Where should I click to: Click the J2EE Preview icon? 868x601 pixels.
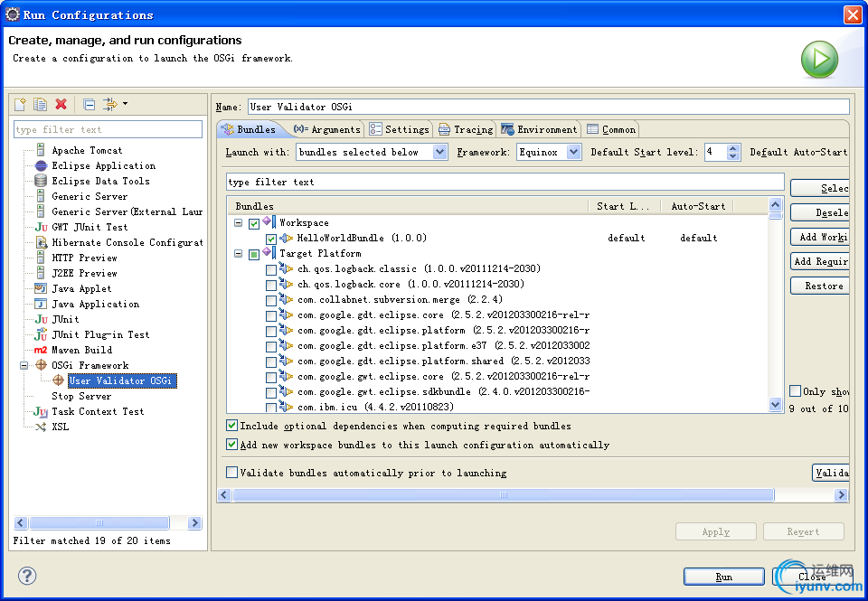pos(41,273)
